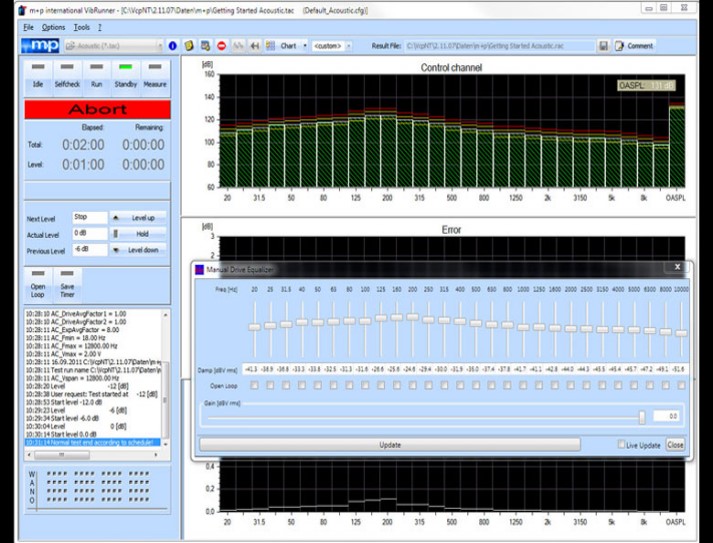Select log line 'AC_Fmin = 18.00 Hz'
This screenshot has width=713, height=543.
[65, 338]
